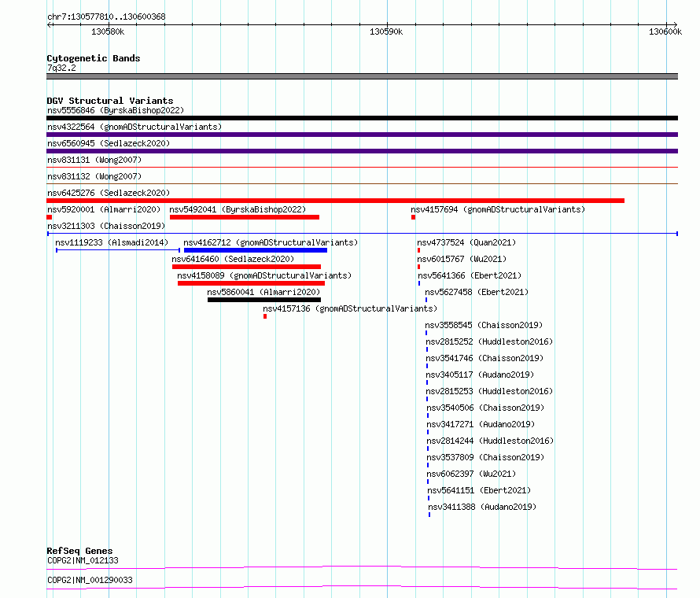The height and width of the screenshot is (598, 700).
Task: Click nsv3417271 (Audano2019) label
Action: [481, 424]
